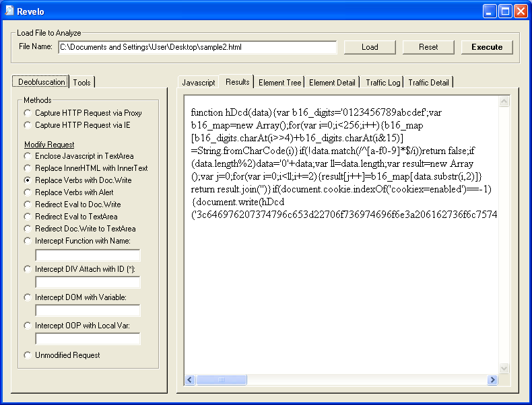The height and width of the screenshot is (405, 532).
Task: Switch to the Tools tab
Action: pyautogui.click(x=82, y=82)
